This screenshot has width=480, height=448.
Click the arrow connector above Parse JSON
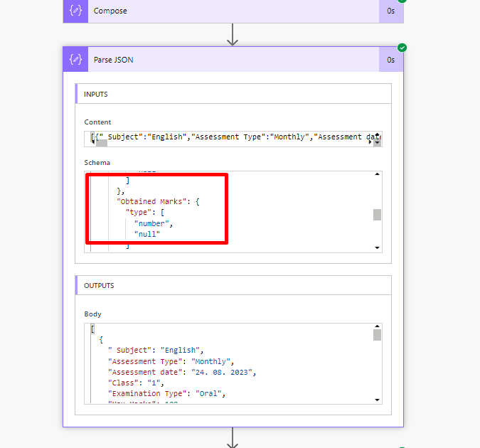coord(233,35)
